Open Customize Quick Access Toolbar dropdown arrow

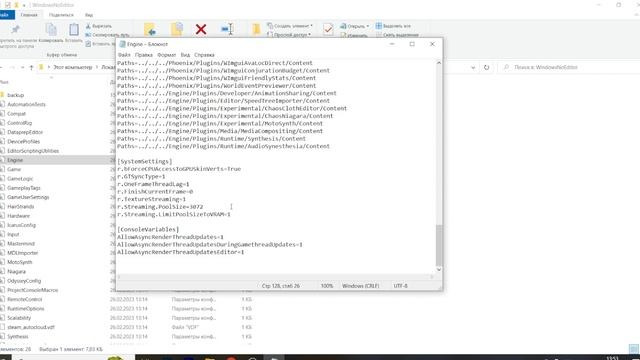24,5
